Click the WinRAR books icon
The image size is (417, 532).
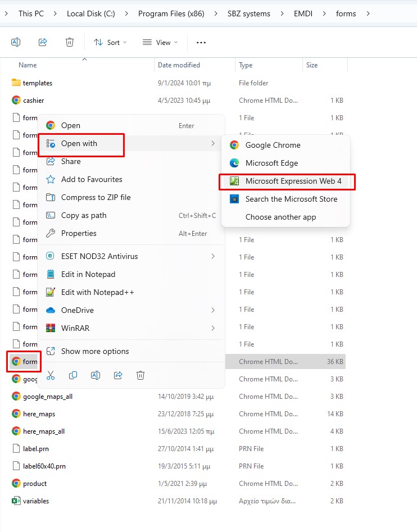51,328
